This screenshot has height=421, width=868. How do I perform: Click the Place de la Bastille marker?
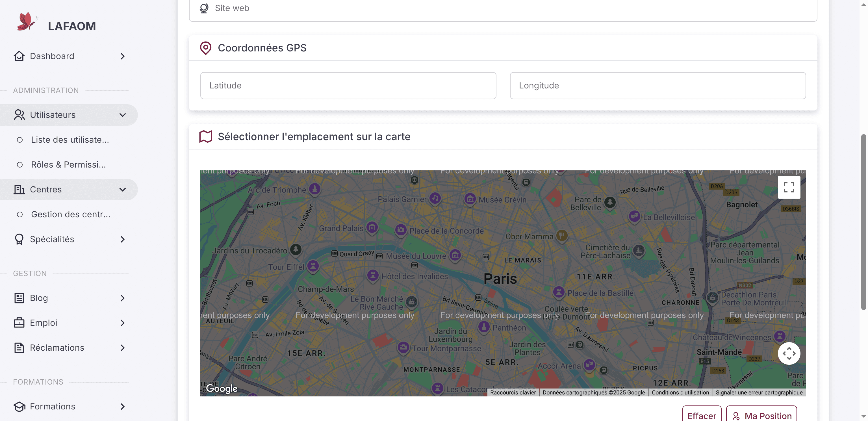click(559, 292)
